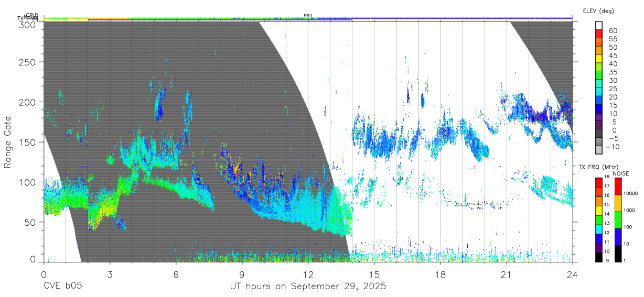
Task: Click the '18' hour tick on UT axis
Action: [441, 274]
